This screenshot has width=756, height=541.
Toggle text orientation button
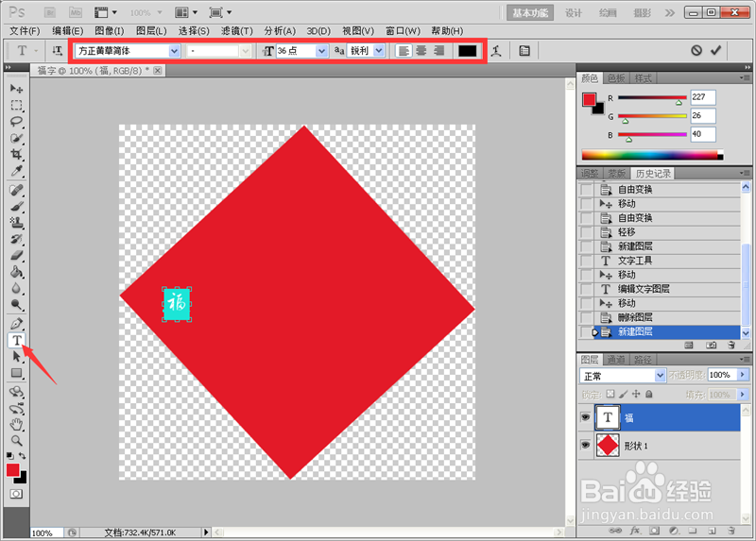coord(57,51)
